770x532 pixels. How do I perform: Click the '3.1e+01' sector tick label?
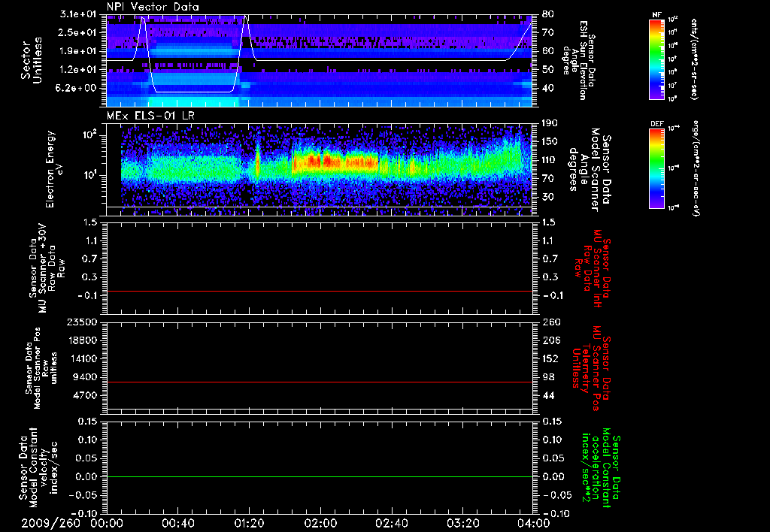click(78, 14)
